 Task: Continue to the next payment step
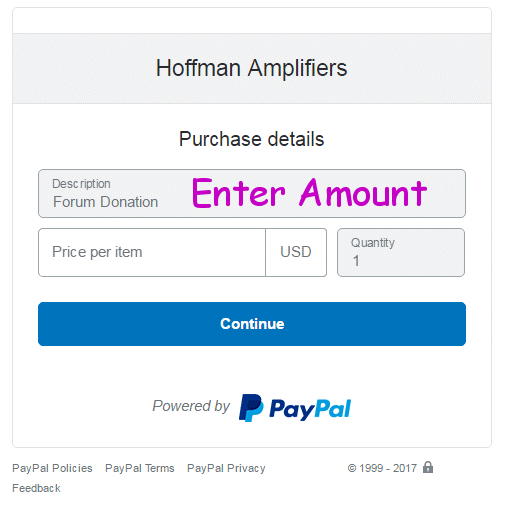pyautogui.click(x=252, y=324)
